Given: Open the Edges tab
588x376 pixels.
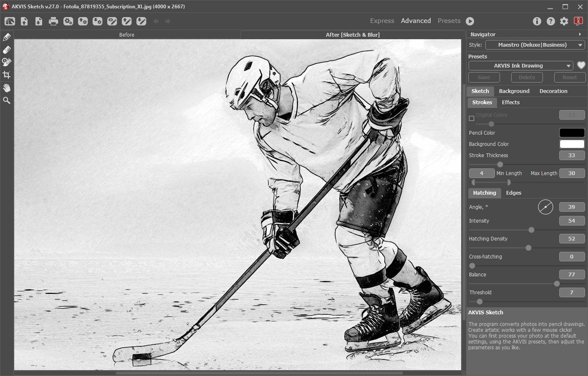Looking at the screenshot, I should pyautogui.click(x=513, y=193).
